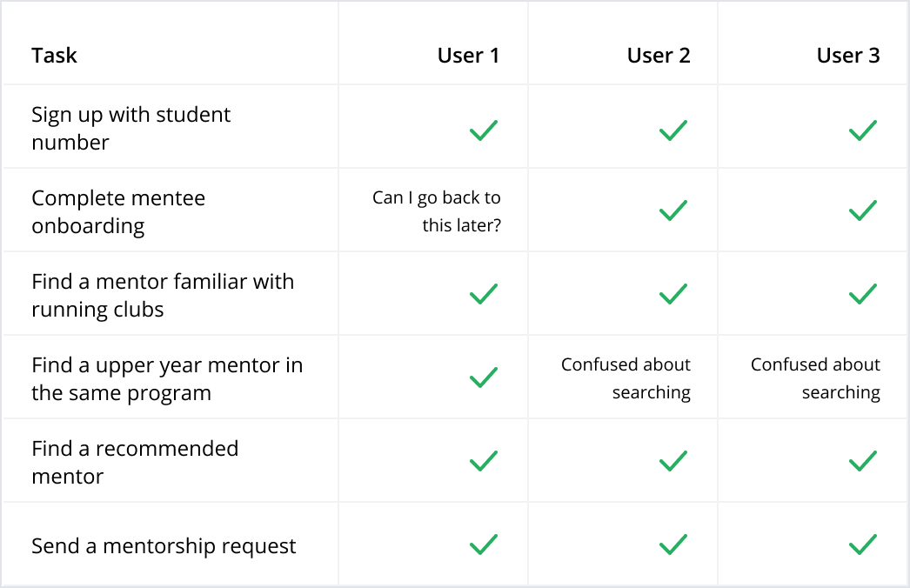Select 'Sign up with student number' task
The height and width of the screenshot is (588, 910).
pos(130,128)
